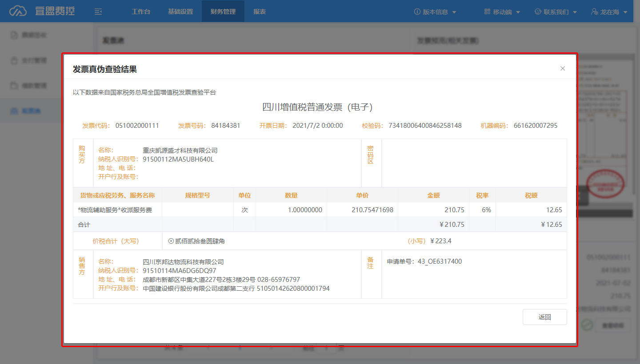
Task: Click the source note 以下数据来自国家税务总局
Action: 144,92
